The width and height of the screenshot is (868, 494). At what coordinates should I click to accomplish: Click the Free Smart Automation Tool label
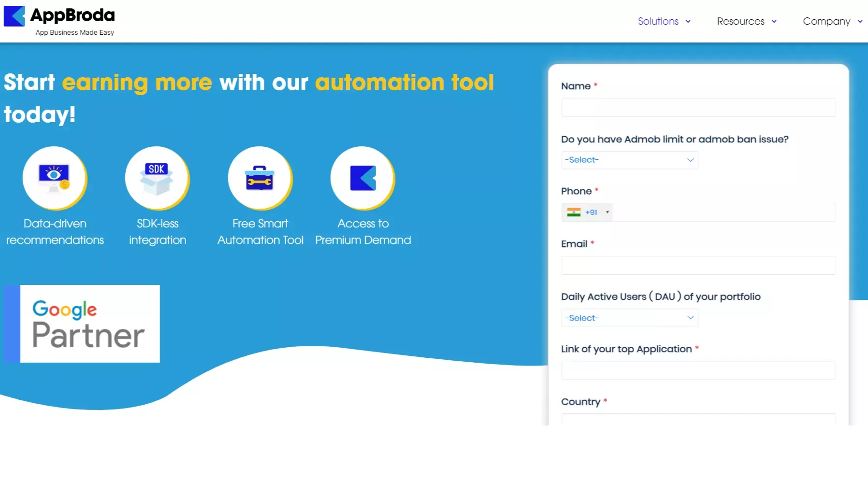pos(260,232)
